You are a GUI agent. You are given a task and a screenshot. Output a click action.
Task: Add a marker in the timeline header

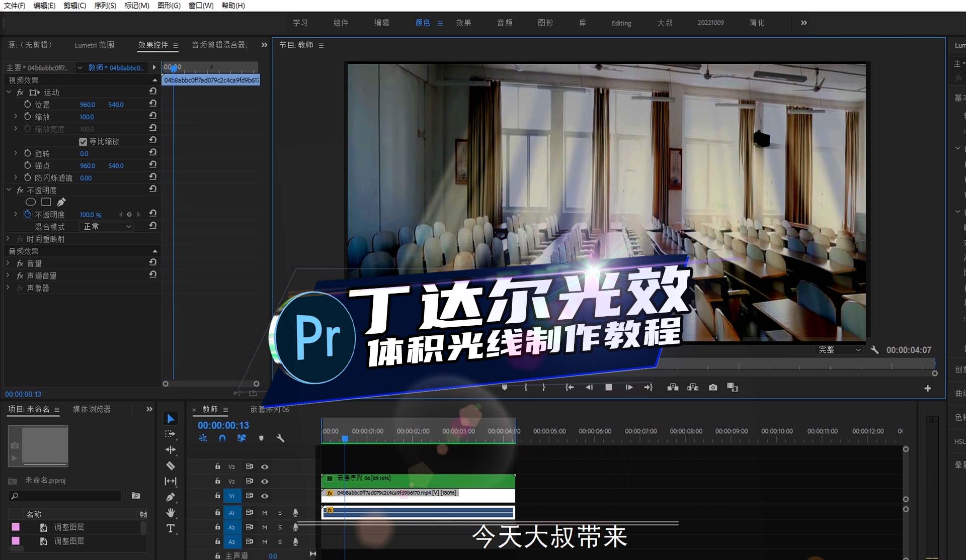[261, 438]
